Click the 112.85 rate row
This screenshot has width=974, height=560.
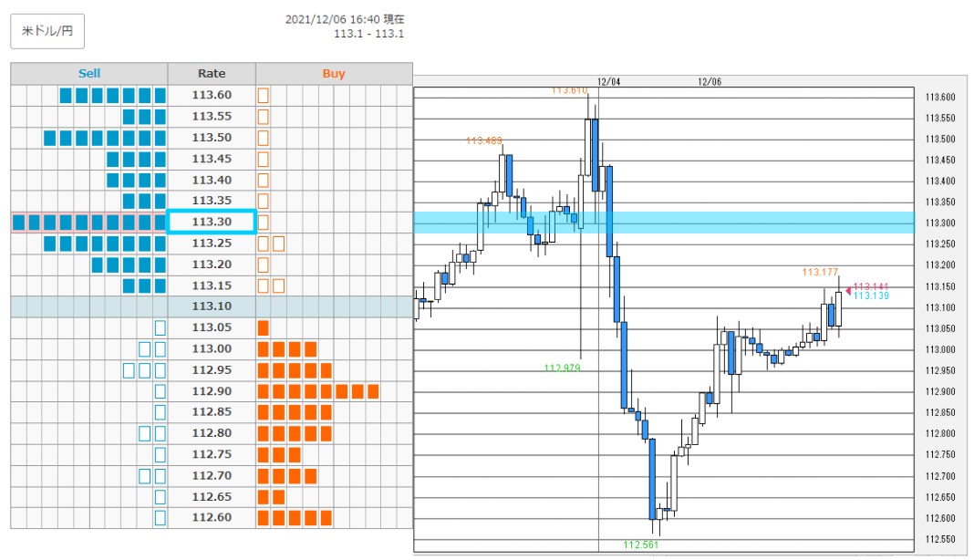(212, 412)
